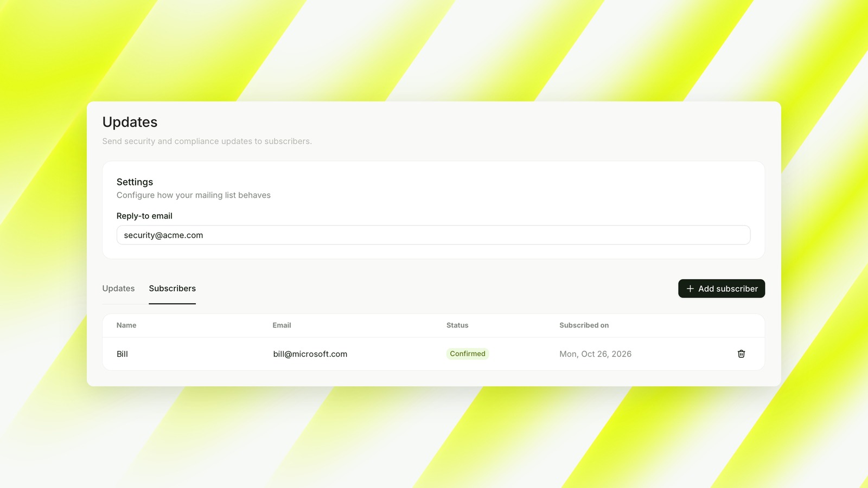Click the bill@microsoft.com email cell
This screenshot has height=488, width=868.
(310, 354)
